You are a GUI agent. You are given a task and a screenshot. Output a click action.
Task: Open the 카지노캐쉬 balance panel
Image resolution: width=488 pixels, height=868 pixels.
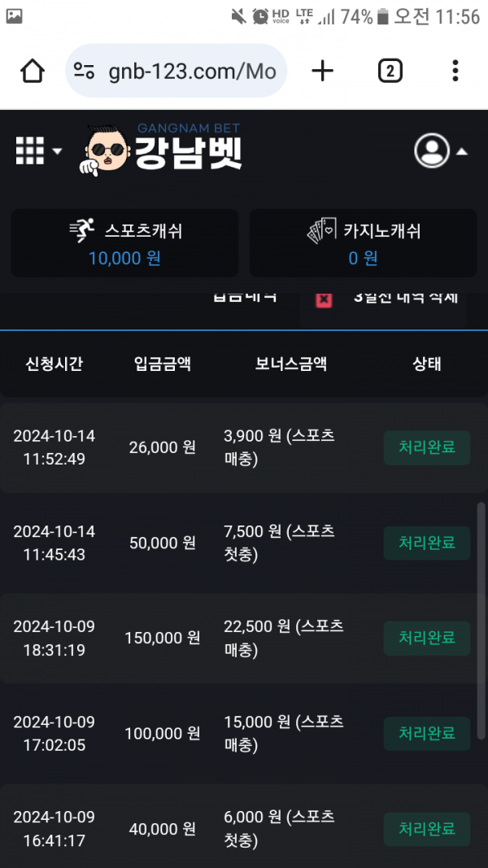coord(363,243)
